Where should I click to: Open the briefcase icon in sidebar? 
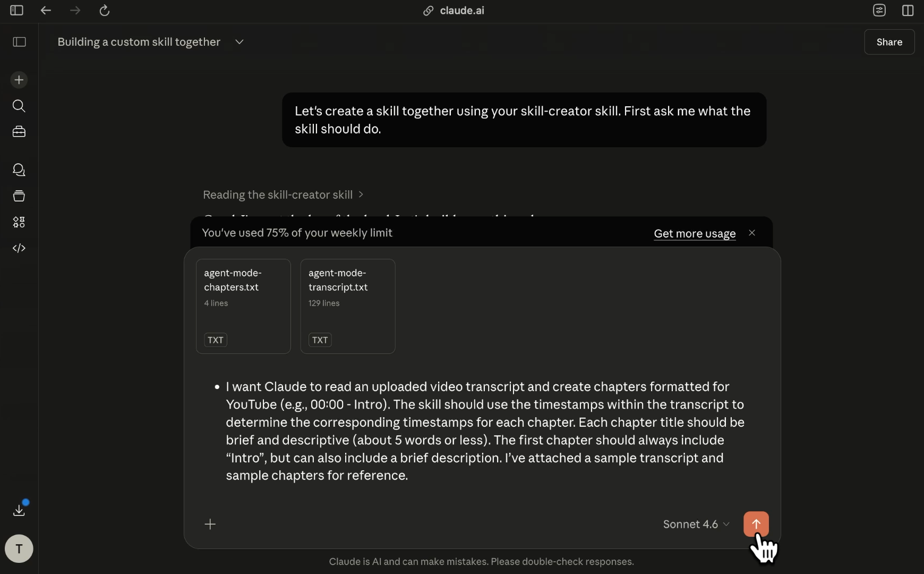19,132
